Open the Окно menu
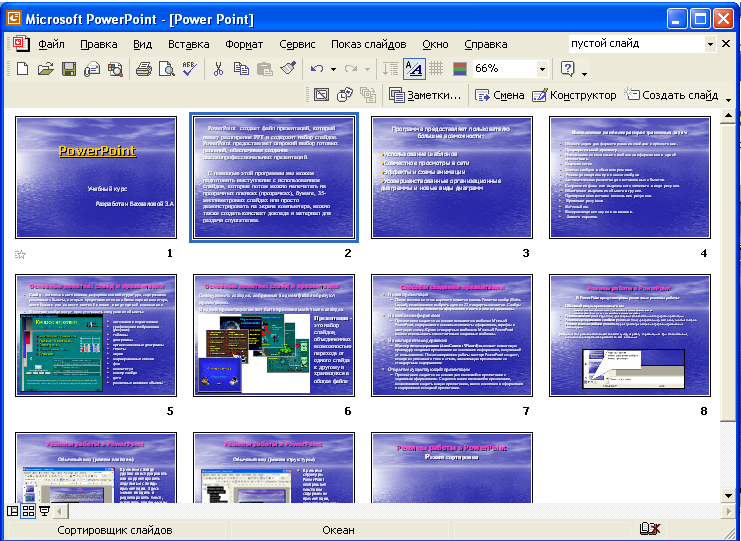Viewport: 741px width, 541px height. coord(435,44)
